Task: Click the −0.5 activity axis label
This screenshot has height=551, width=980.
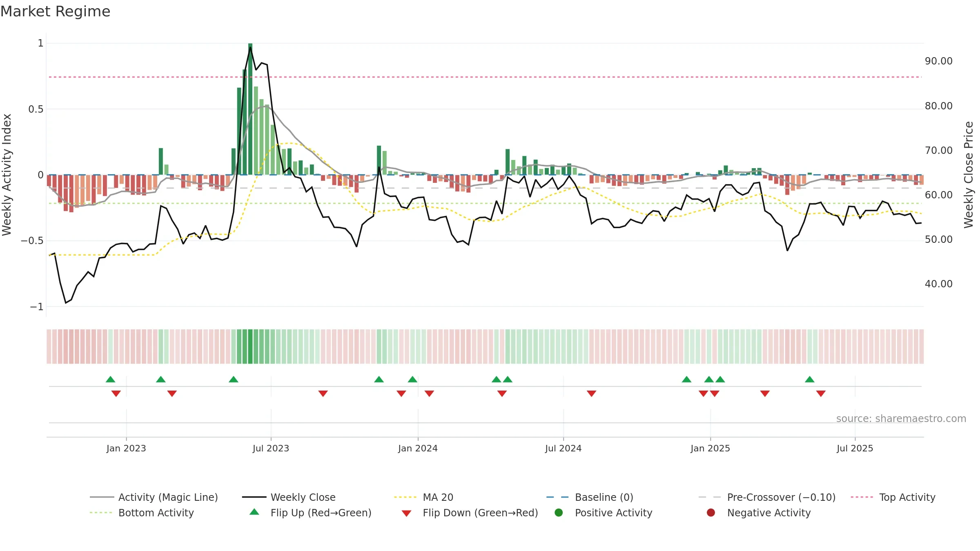Action: tap(32, 241)
